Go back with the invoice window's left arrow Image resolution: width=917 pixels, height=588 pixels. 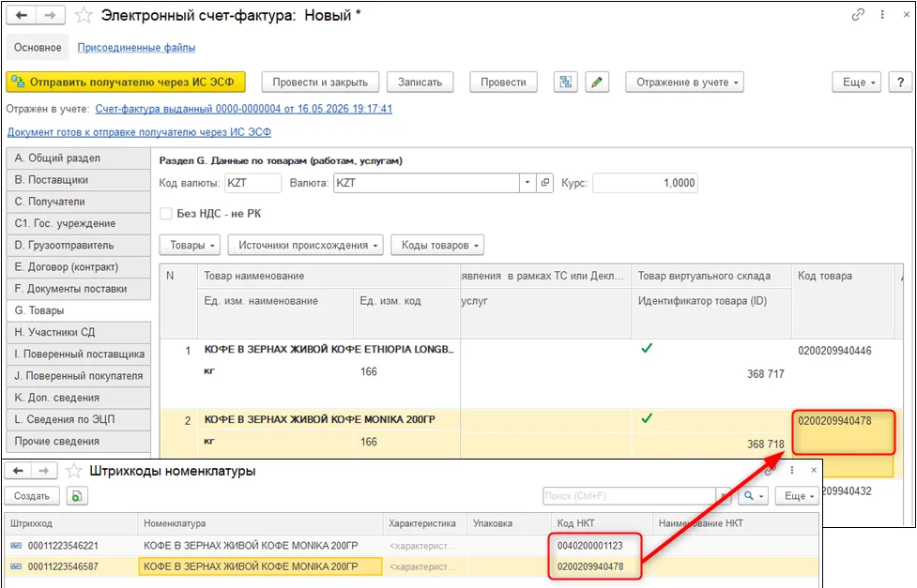22,15
